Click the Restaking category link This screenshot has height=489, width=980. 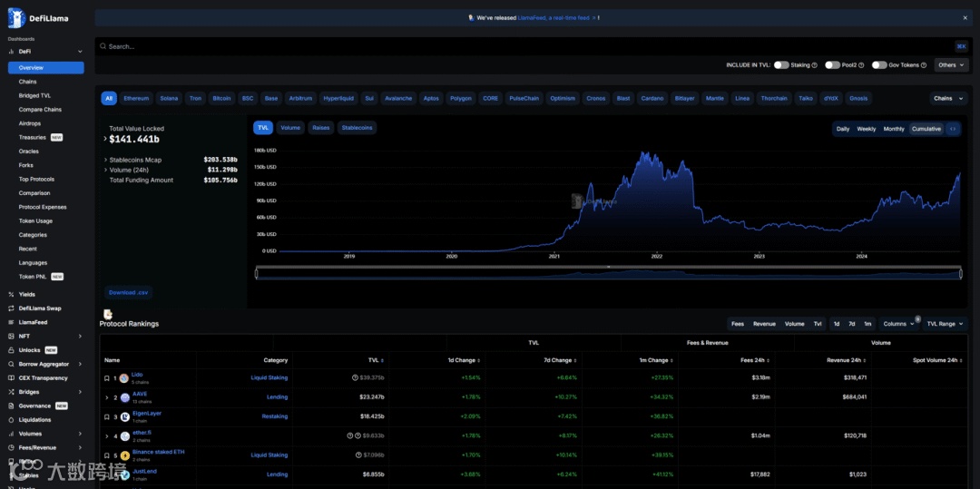click(x=275, y=416)
